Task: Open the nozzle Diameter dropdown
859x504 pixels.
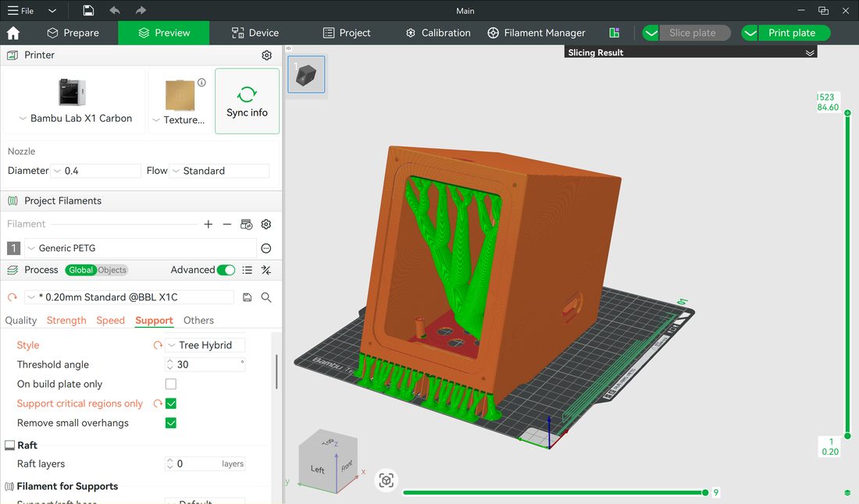Action: coord(96,171)
